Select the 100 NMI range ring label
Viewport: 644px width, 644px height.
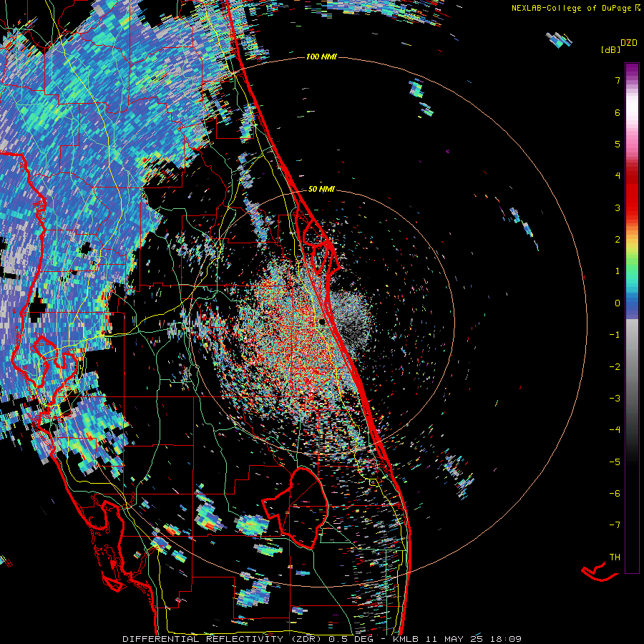[321, 57]
